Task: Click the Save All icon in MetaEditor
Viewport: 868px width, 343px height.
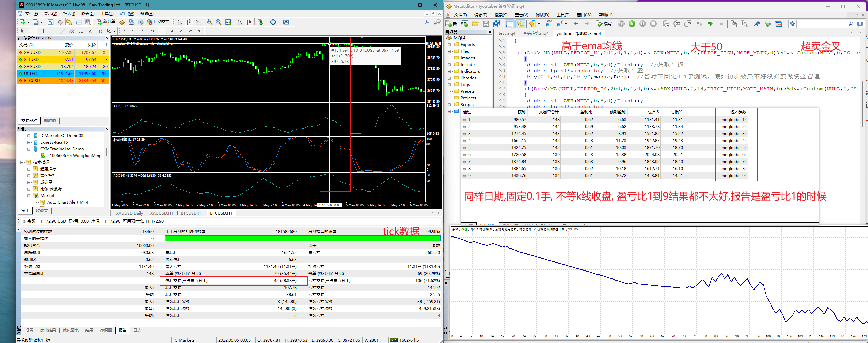Action: click(x=496, y=24)
